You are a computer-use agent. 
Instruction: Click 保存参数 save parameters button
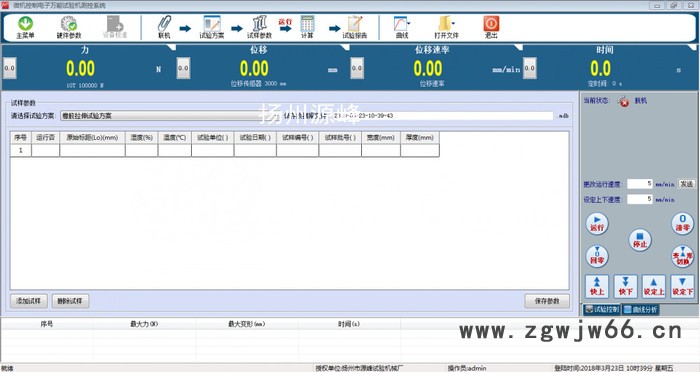547,301
